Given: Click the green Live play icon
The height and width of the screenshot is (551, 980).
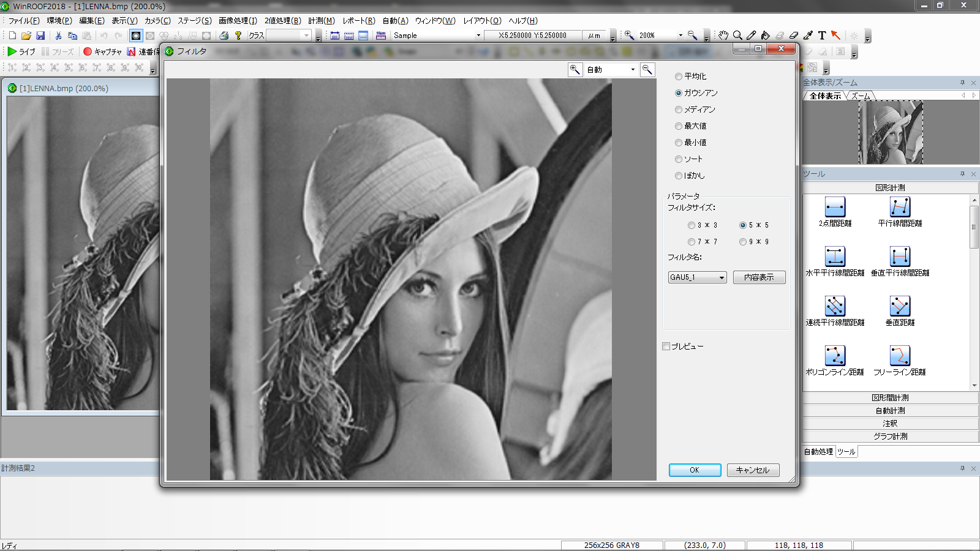Looking at the screenshot, I should 12,51.
